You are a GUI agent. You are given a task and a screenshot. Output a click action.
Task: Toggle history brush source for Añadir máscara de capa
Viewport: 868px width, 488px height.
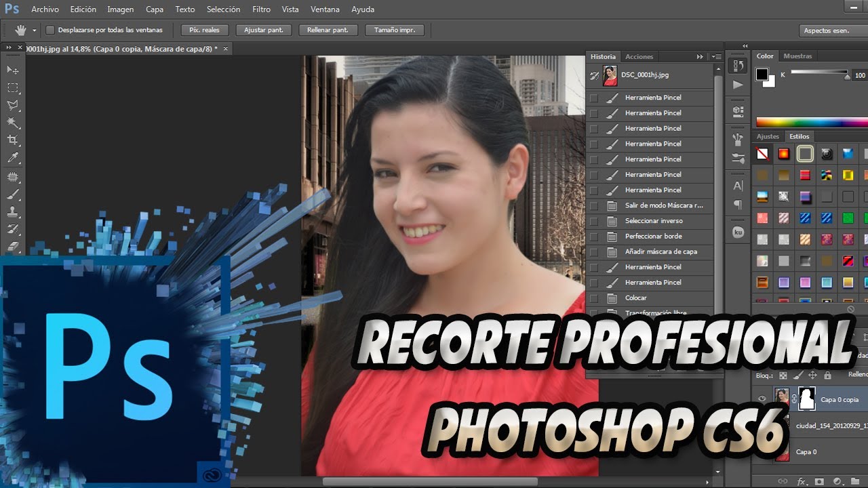[x=594, y=251]
